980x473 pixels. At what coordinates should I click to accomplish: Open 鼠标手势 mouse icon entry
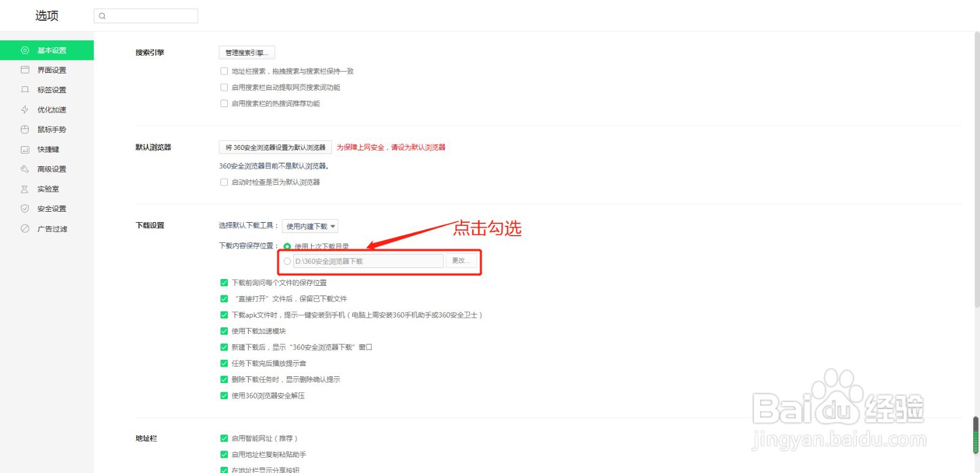coord(47,129)
